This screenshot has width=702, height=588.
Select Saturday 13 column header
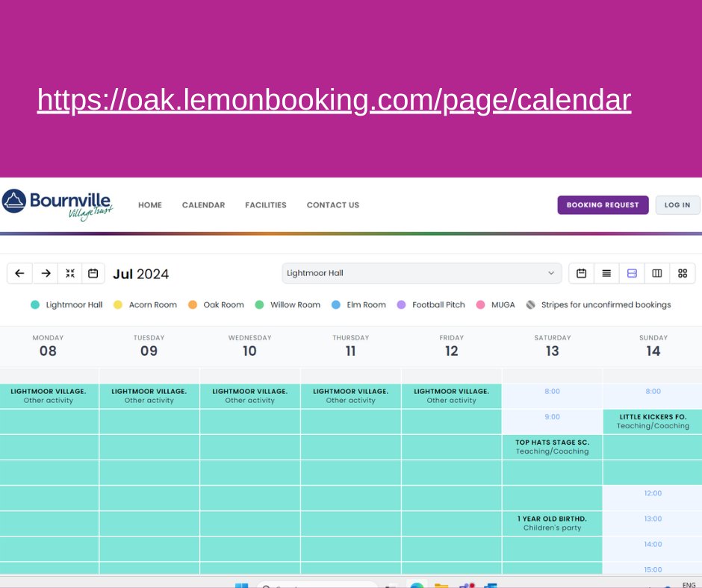(553, 346)
